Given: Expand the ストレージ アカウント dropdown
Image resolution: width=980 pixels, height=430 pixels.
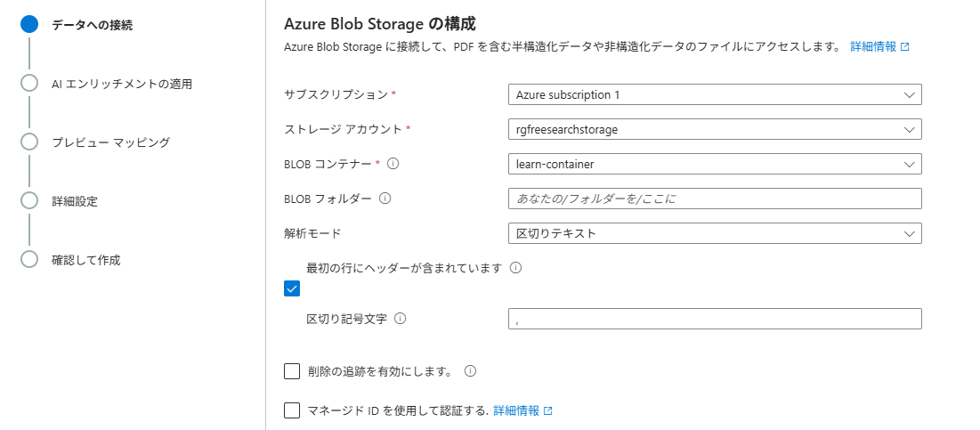Looking at the screenshot, I should [714, 129].
